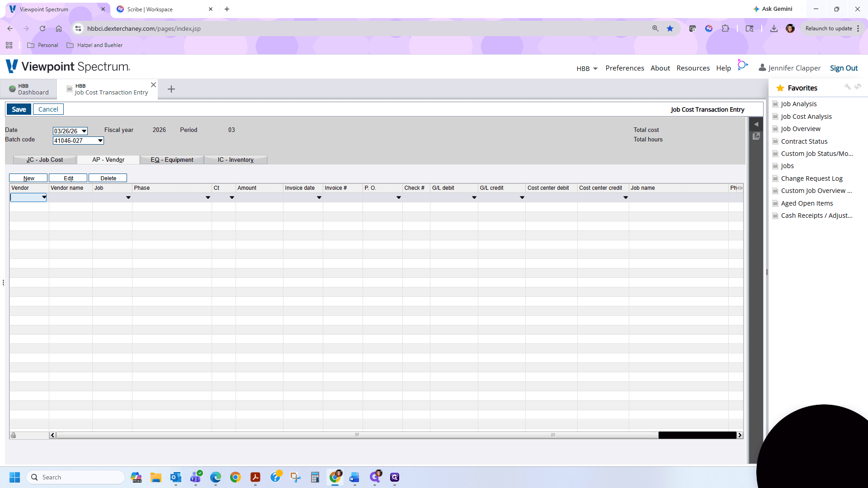Open the Batch code dropdown
This screenshot has width=868, height=488.
pyautogui.click(x=100, y=141)
